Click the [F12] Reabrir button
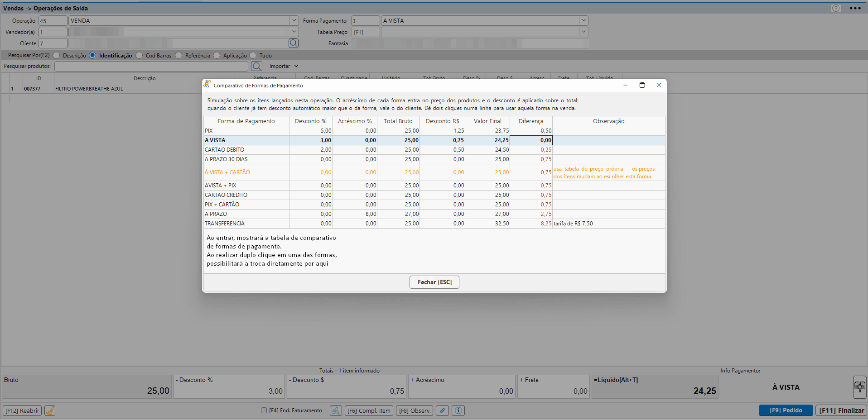 [x=22, y=410]
